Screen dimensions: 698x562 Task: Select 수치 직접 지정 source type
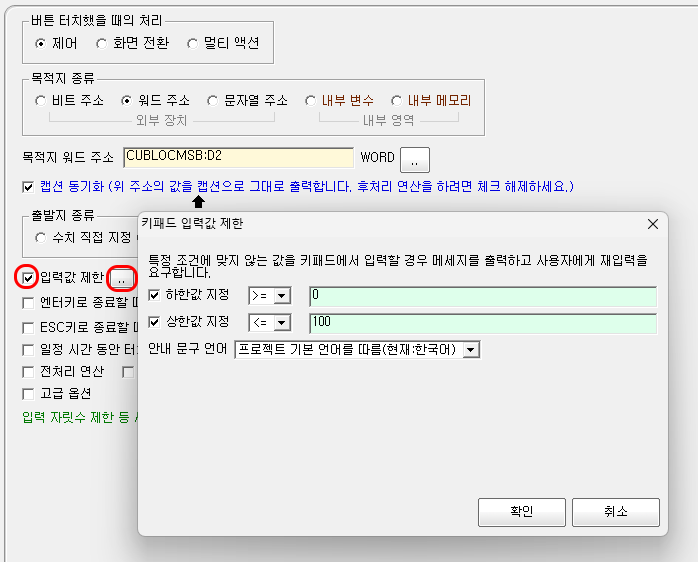(41, 238)
